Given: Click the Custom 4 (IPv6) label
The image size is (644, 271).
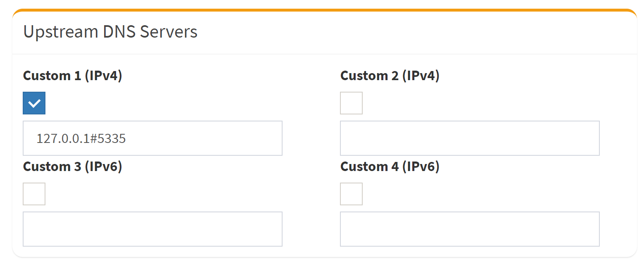Looking at the screenshot, I should point(390,166).
